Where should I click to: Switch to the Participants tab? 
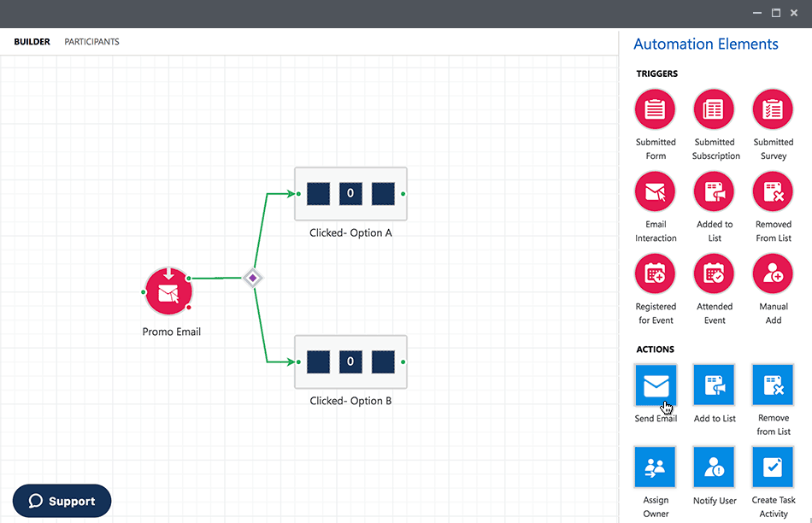tap(91, 42)
